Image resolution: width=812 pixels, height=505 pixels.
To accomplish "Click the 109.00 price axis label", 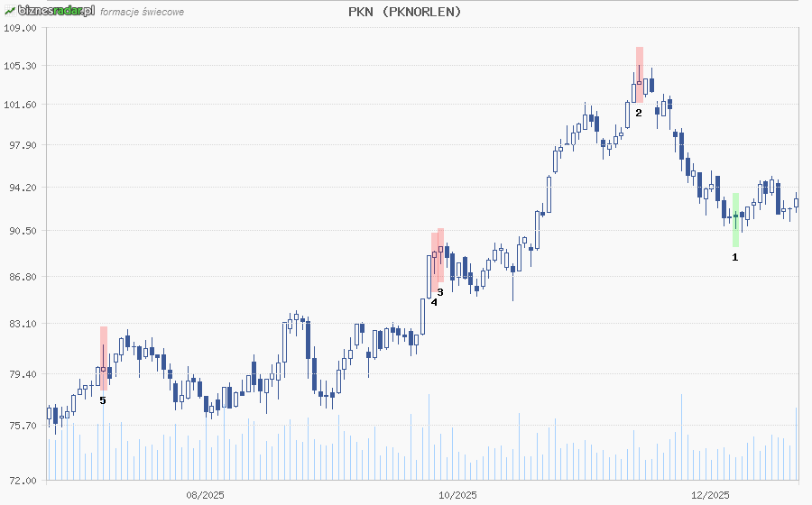I will tap(22, 28).
